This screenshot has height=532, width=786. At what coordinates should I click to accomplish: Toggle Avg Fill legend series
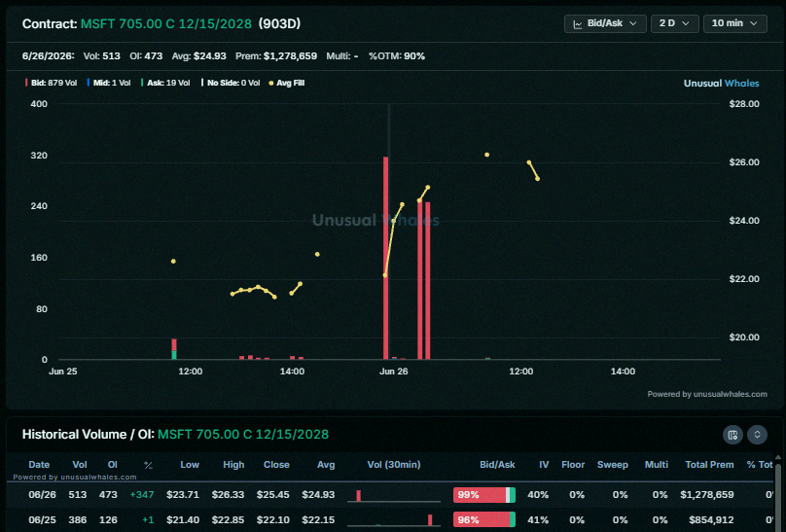click(x=287, y=84)
